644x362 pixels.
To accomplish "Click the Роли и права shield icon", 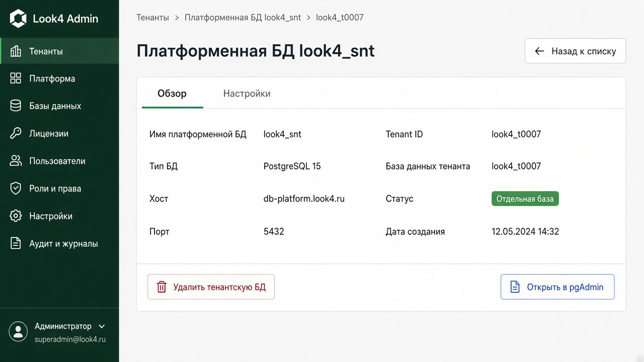I will [x=16, y=189].
